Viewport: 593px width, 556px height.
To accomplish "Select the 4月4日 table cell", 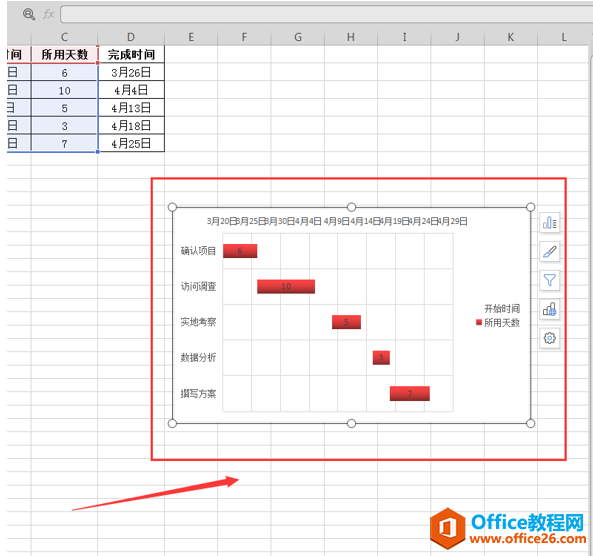I will [x=131, y=90].
